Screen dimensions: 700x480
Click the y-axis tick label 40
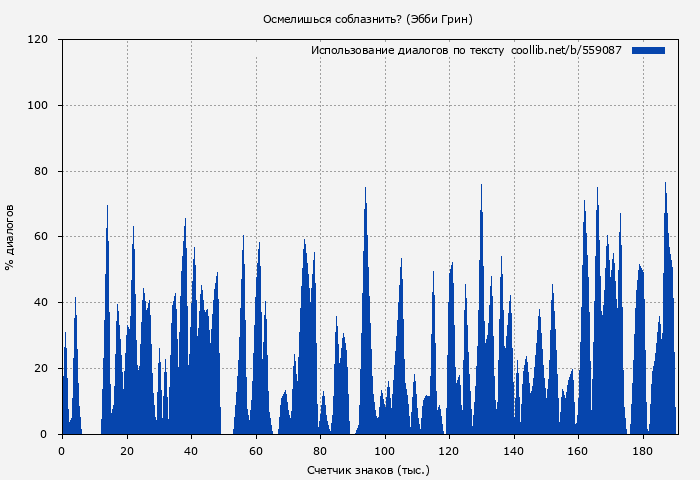[41, 303]
